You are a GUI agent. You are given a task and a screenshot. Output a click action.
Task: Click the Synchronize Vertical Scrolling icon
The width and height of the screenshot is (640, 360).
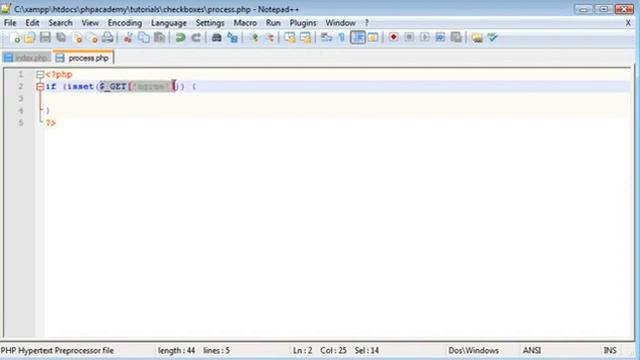pos(290,38)
